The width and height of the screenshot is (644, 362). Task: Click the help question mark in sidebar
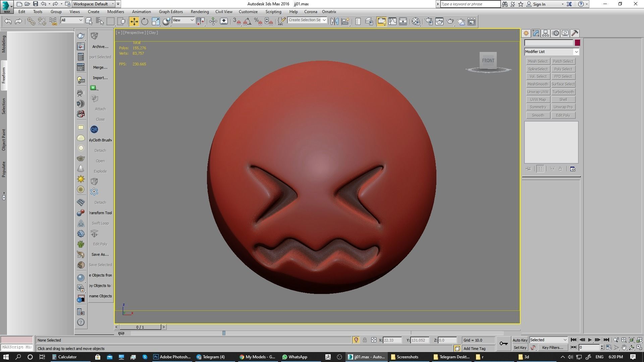(80, 322)
